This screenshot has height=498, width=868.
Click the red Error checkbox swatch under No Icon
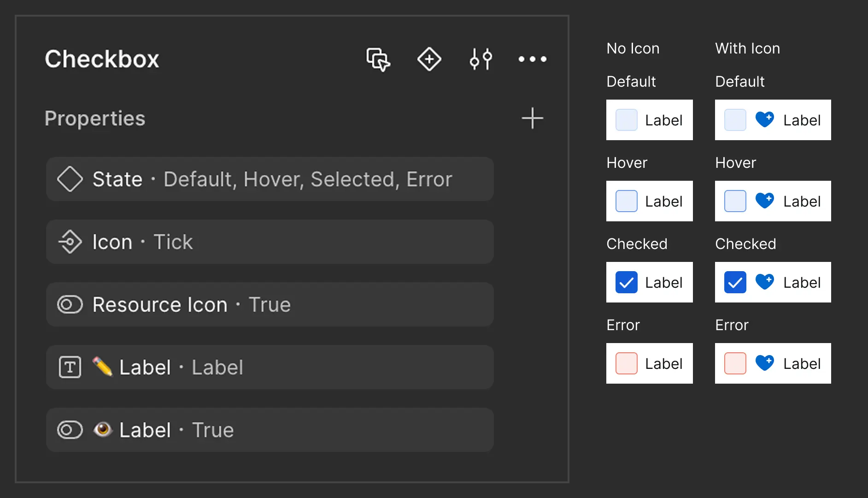point(626,363)
